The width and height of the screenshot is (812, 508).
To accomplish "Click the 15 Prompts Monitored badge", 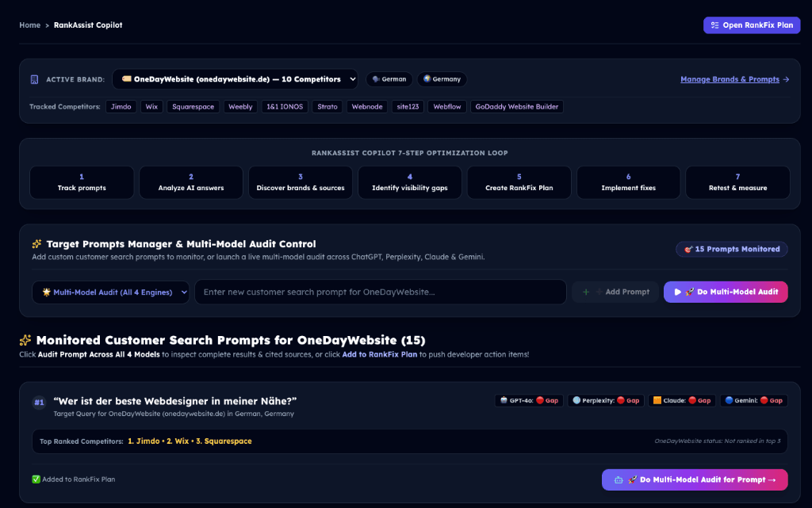I will pyautogui.click(x=732, y=250).
